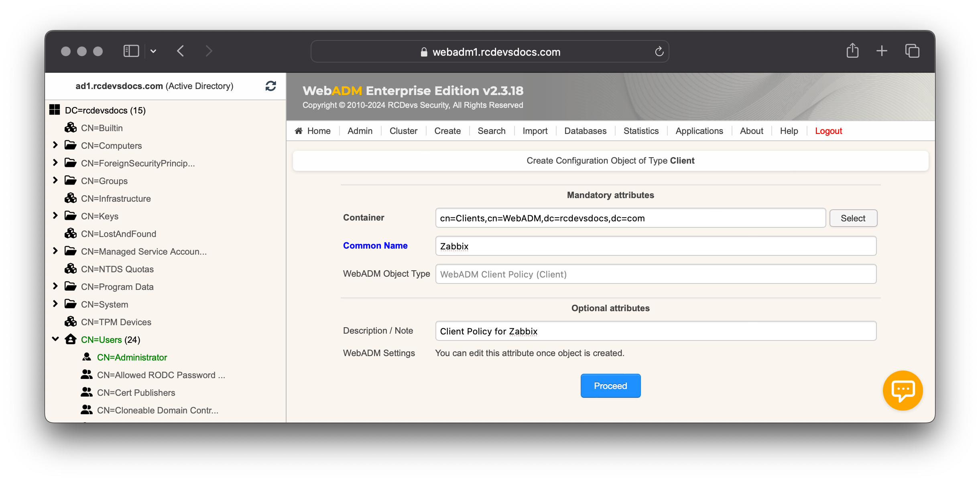This screenshot has width=980, height=482.
Task: Expand the CN=Groups tree node
Action: [x=55, y=180]
